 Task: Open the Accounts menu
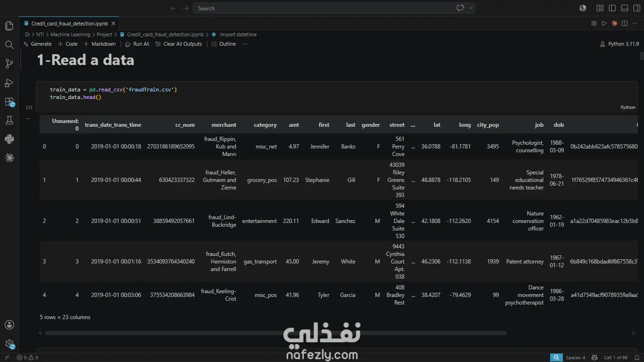(9, 325)
